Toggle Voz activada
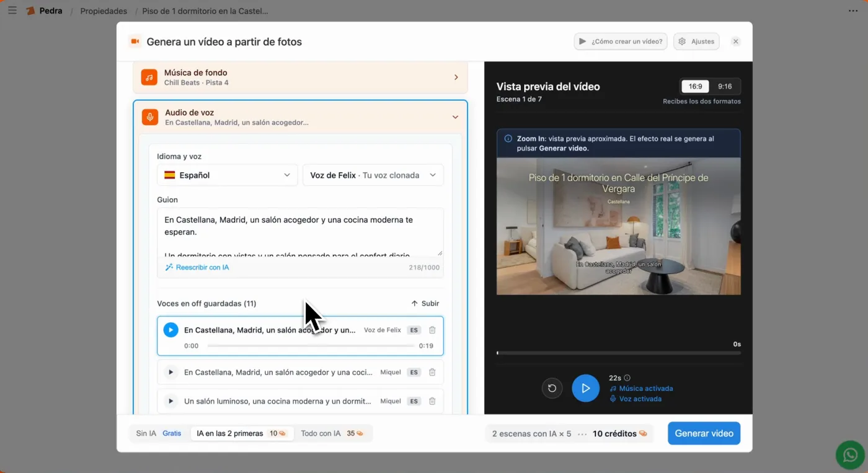The height and width of the screenshot is (473, 868). point(635,399)
